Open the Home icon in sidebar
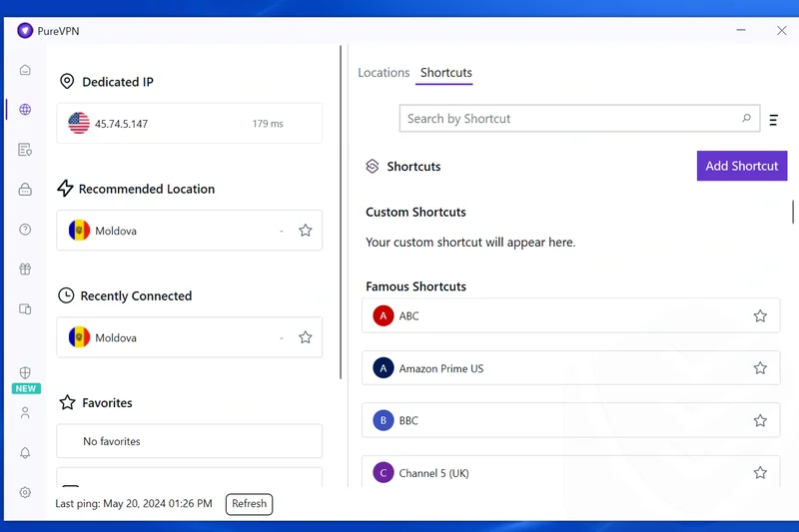Viewport: 799px width, 532px height. tap(25, 70)
